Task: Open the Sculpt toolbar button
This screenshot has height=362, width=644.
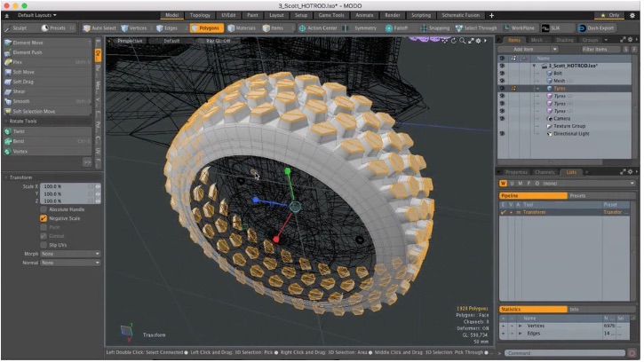Action: pyautogui.click(x=16, y=28)
